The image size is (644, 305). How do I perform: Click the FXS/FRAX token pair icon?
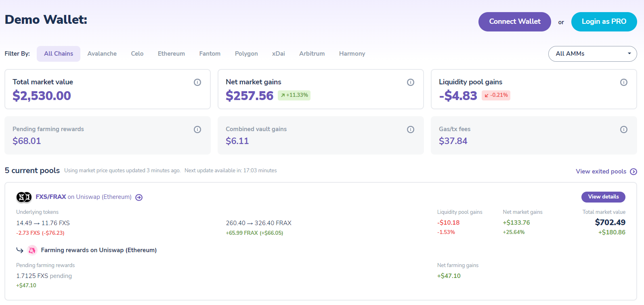coord(24,197)
